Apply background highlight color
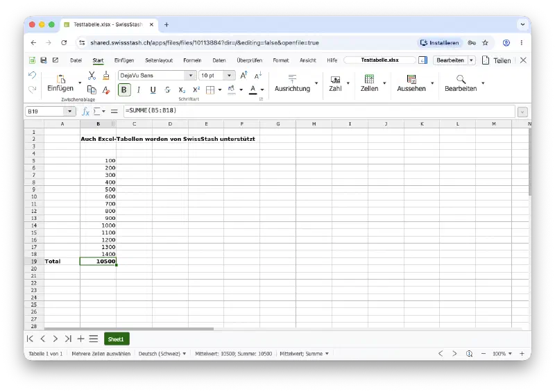This screenshot has width=555, height=392. point(232,90)
